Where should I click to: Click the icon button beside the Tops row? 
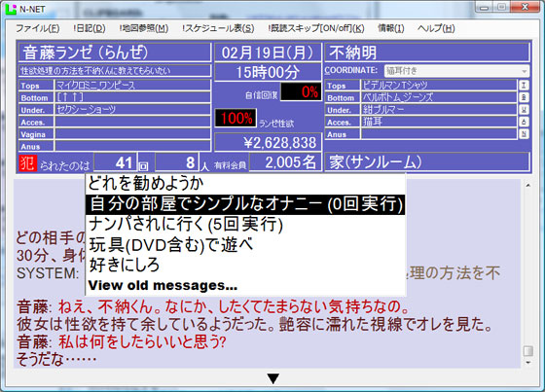pyautogui.click(x=524, y=86)
